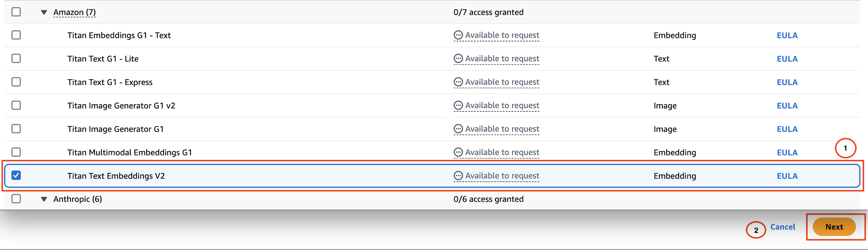Image resolution: width=868 pixels, height=250 pixels.
Task: Click status icon for Titan Text G1 - Express
Action: 458,82
